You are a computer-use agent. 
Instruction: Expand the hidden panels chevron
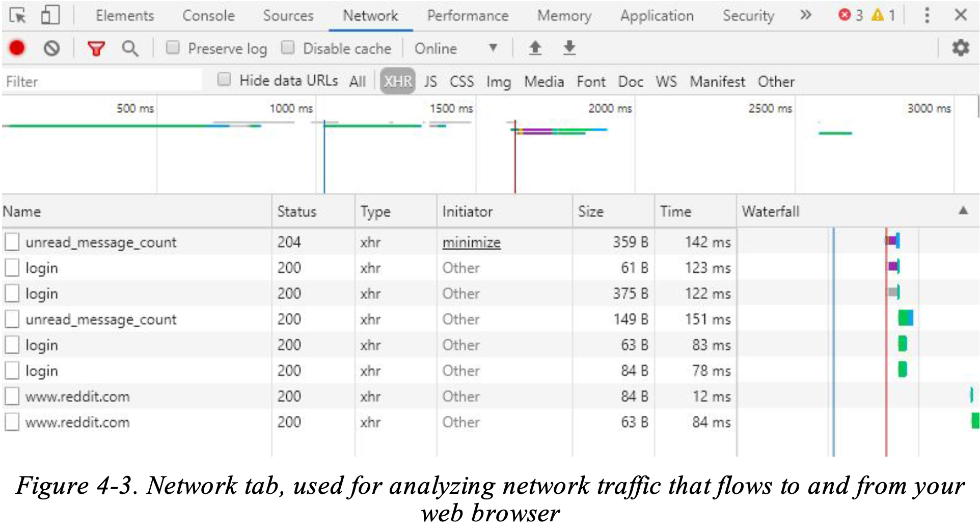806,15
